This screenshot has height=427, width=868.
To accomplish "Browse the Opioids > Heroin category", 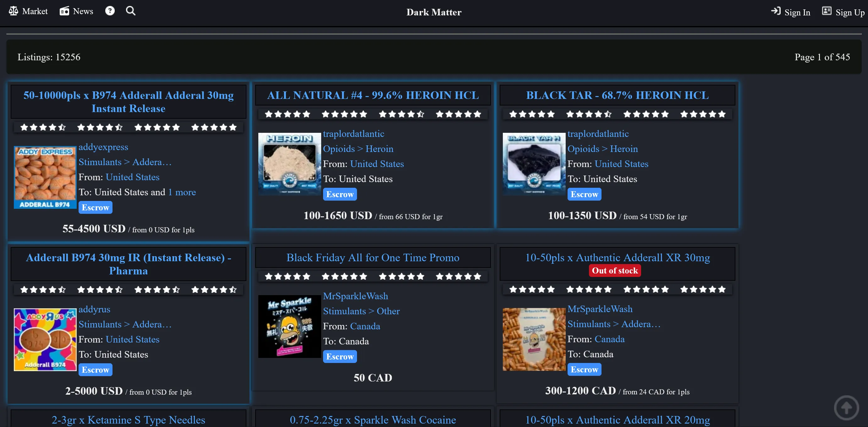I will click(358, 149).
